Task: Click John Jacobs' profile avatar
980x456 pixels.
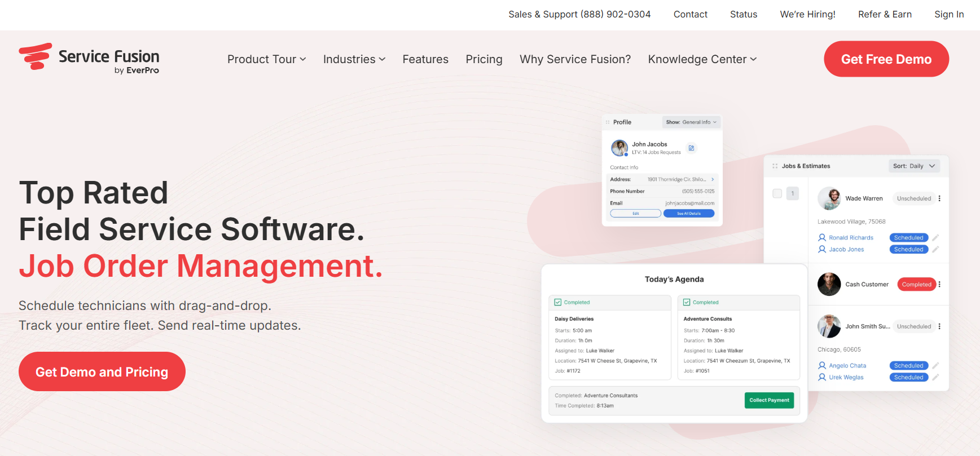Action: (x=619, y=148)
